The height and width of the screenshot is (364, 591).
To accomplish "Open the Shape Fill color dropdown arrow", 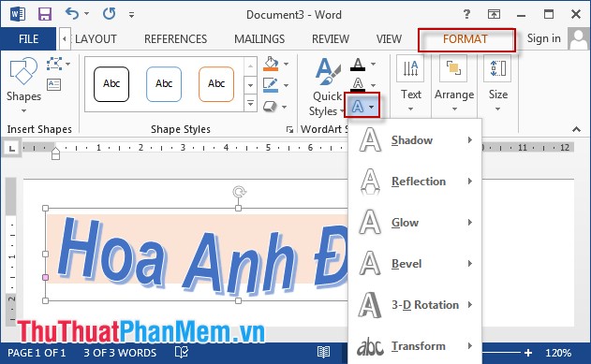I will point(287,64).
